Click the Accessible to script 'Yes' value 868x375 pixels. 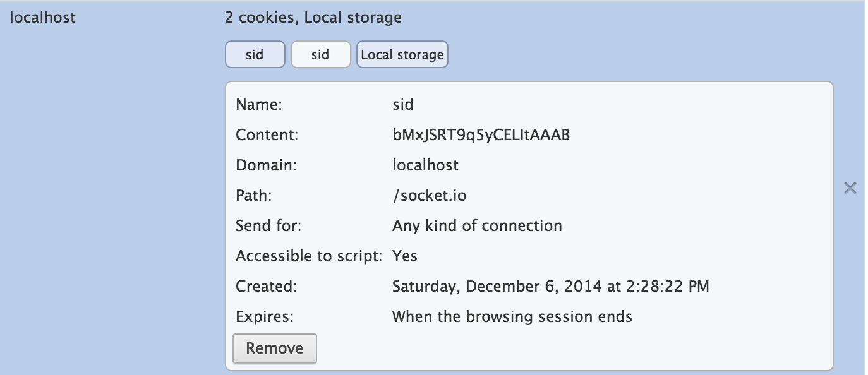pos(404,256)
